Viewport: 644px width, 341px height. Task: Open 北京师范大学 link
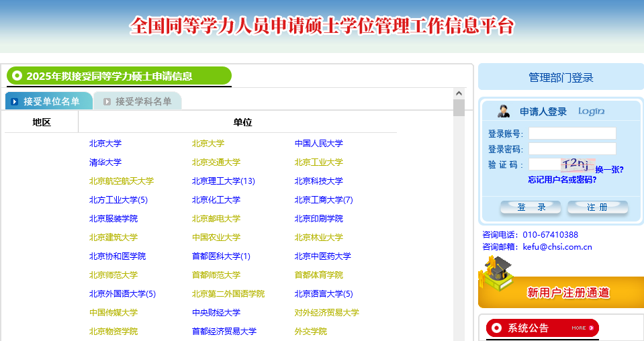113,275
